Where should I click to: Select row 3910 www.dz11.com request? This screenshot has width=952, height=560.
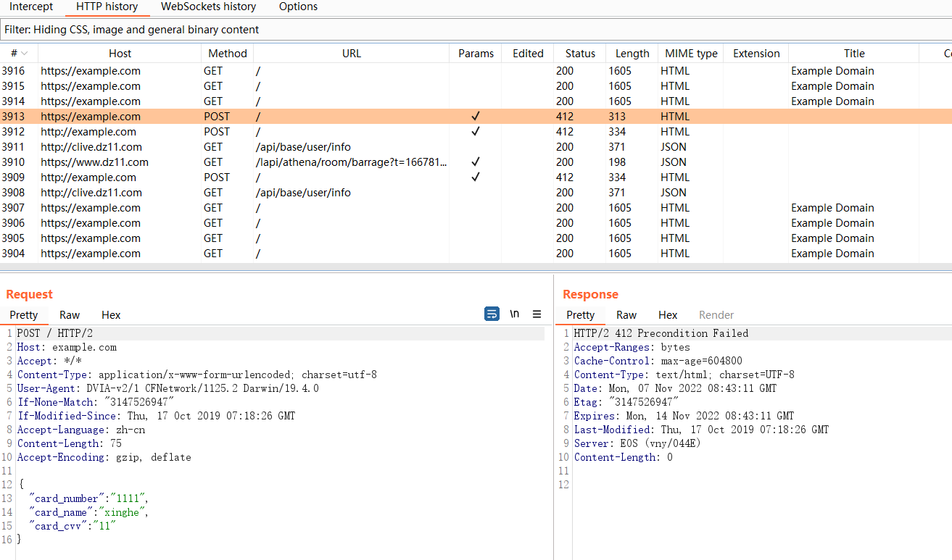click(476, 162)
